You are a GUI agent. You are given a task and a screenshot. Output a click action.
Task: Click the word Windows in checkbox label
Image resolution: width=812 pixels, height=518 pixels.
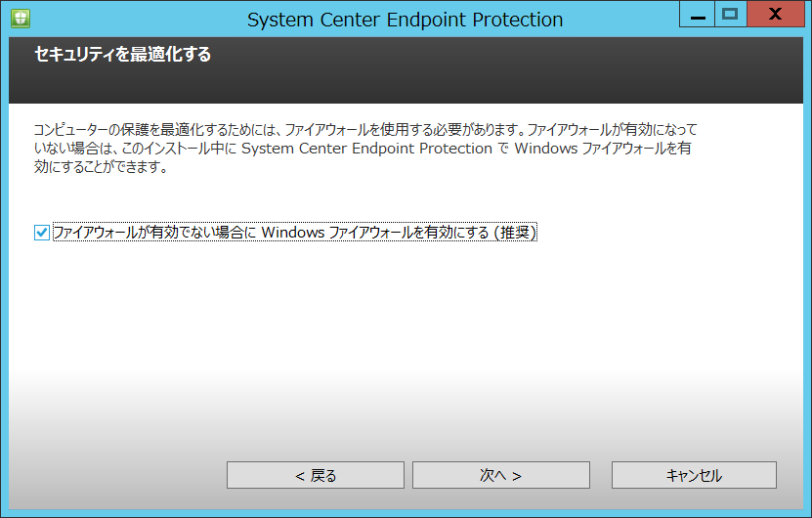pyautogui.click(x=292, y=232)
